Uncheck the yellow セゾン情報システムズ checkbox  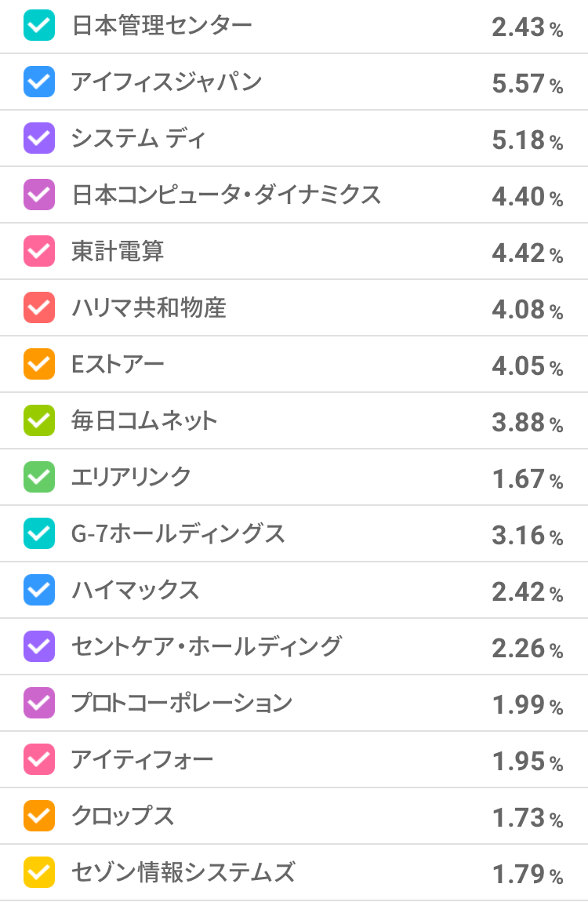[39, 873]
